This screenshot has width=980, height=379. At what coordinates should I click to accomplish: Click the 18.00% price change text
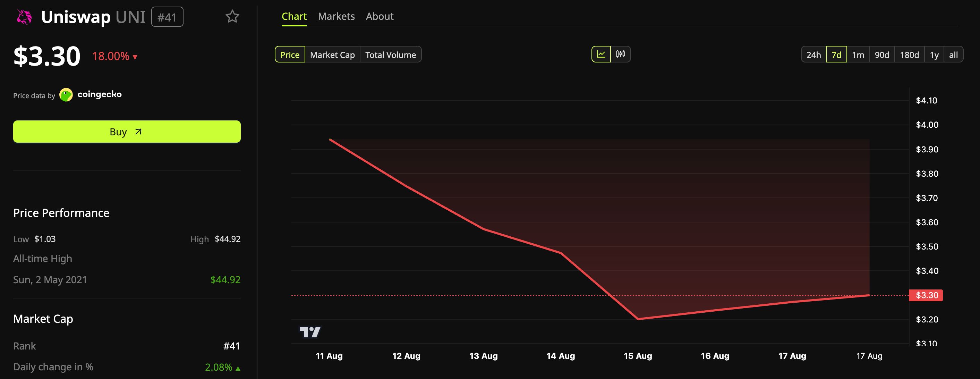click(x=110, y=56)
